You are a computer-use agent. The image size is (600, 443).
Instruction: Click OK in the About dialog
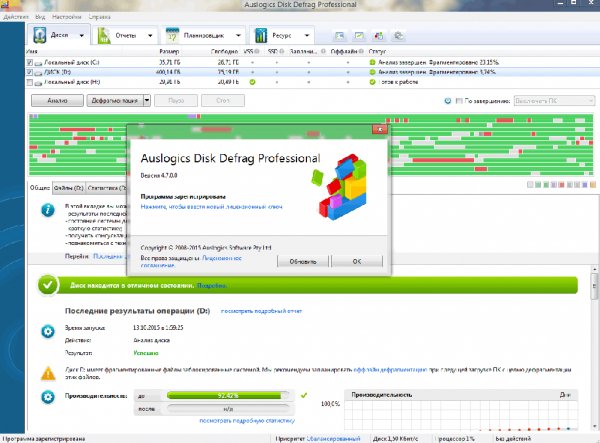pyautogui.click(x=357, y=261)
